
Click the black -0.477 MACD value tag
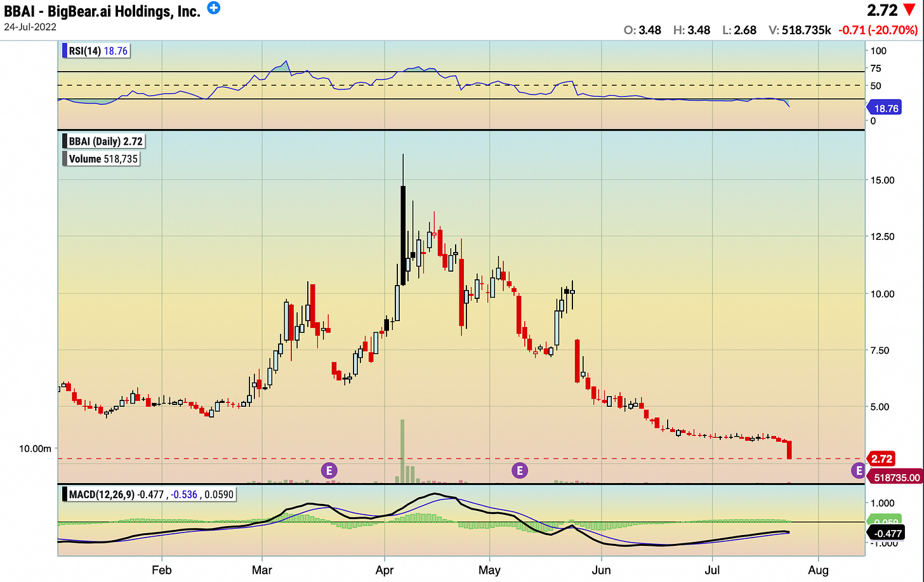coord(886,534)
